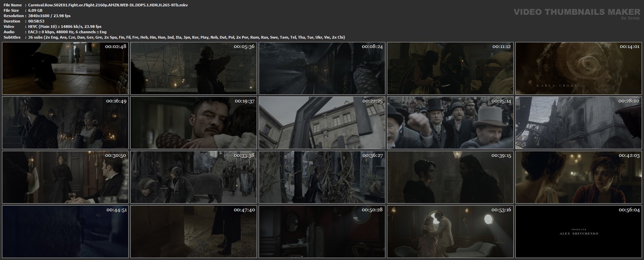Image resolution: width=644 pixels, height=260 pixels.
Task: Open the crowd scene thumbnail 00:25:14
Action: click(x=450, y=123)
